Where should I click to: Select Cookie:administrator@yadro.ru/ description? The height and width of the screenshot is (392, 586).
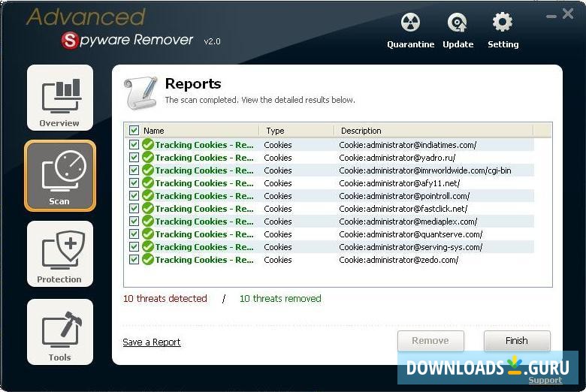pos(397,158)
